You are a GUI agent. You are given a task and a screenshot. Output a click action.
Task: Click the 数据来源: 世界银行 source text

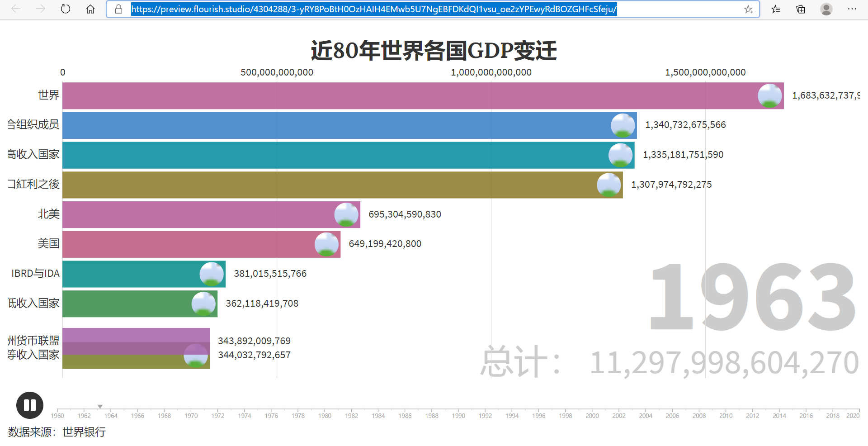point(57,432)
